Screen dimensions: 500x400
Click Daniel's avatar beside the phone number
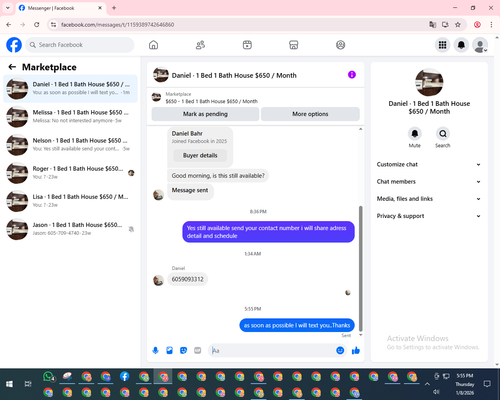tap(158, 280)
